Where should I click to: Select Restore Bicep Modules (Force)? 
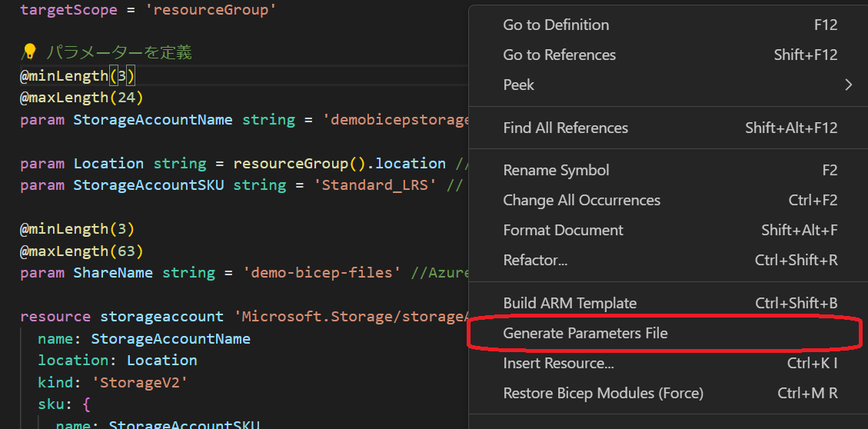663,393
